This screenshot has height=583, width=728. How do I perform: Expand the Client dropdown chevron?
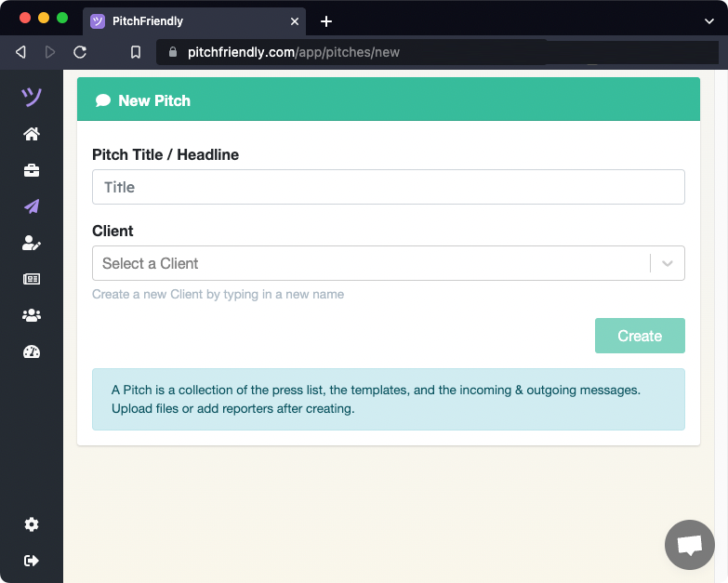(x=667, y=263)
